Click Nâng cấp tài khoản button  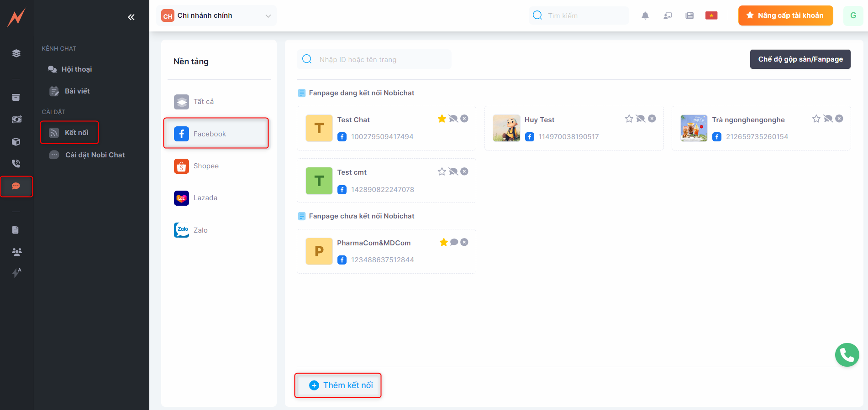pos(785,16)
